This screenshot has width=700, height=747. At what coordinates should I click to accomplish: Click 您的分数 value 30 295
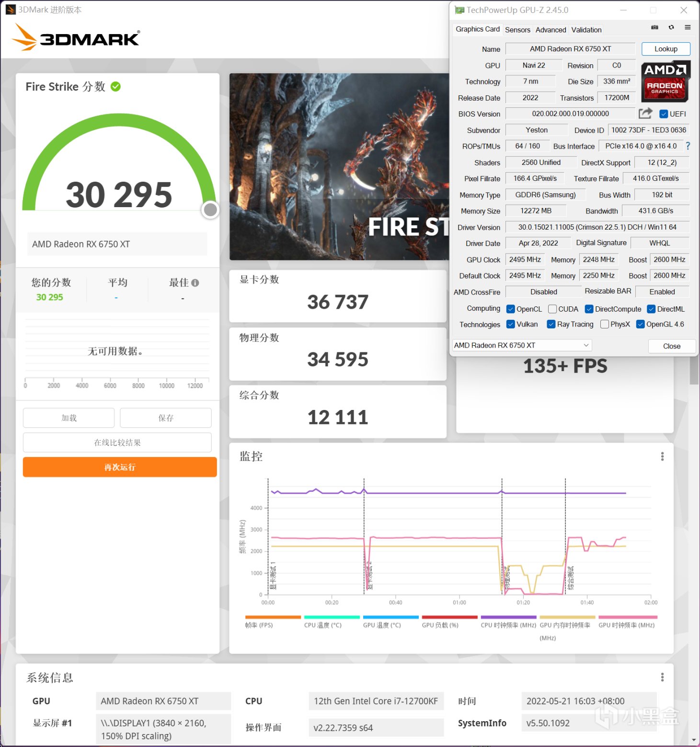(x=50, y=297)
